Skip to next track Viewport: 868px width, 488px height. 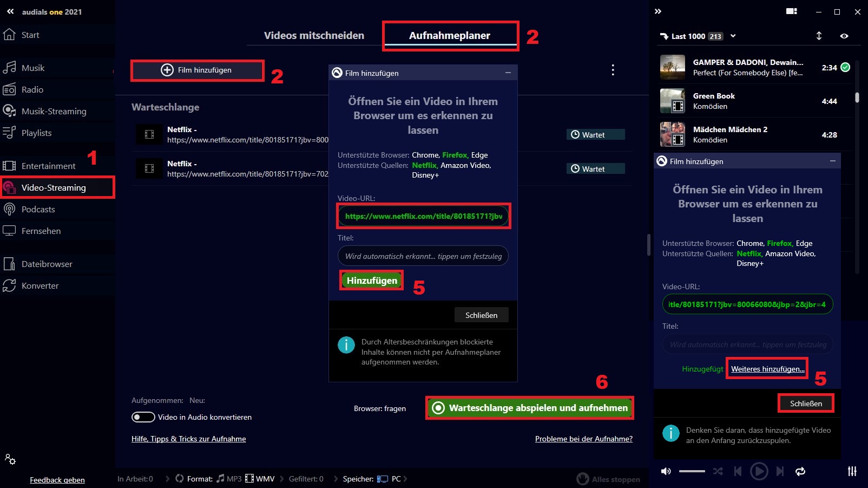coord(780,471)
